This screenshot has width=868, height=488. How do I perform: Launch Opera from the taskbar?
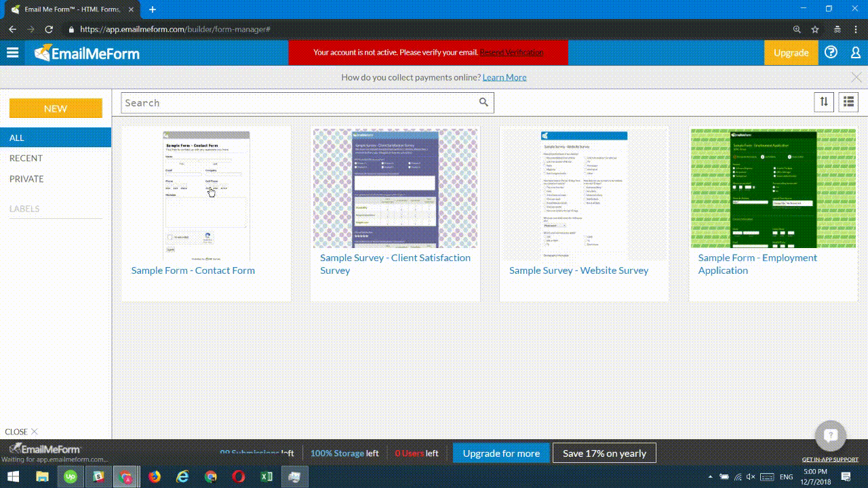click(x=238, y=476)
